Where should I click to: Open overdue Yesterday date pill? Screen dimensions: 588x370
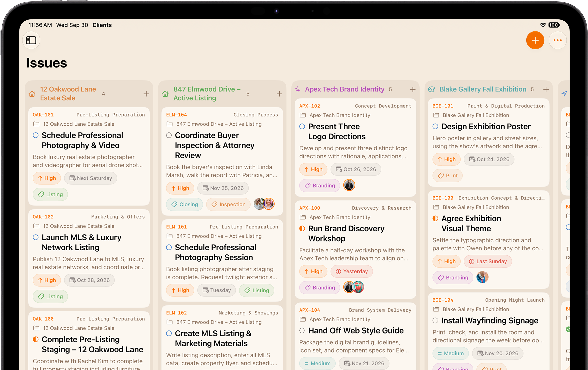pyautogui.click(x=352, y=271)
